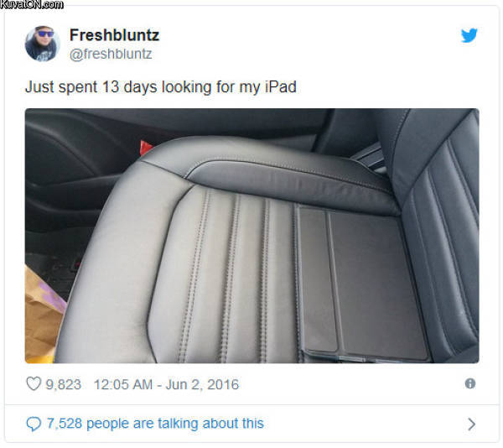Click the word 'iPad' in the tweet

click(x=281, y=87)
